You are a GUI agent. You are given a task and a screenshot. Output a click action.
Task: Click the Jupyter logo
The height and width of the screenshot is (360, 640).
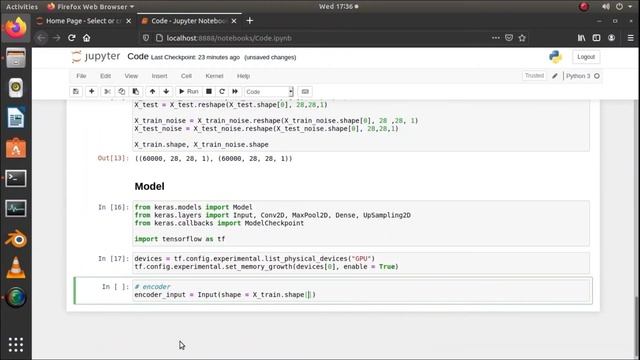pos(96,56)
